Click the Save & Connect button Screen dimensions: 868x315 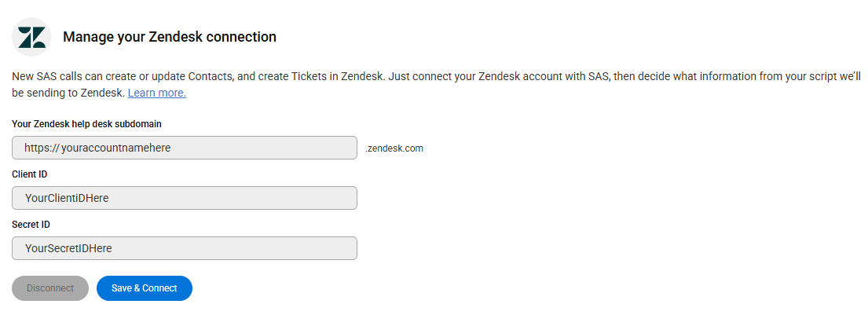pyautogui.click(x=145, y=288)
